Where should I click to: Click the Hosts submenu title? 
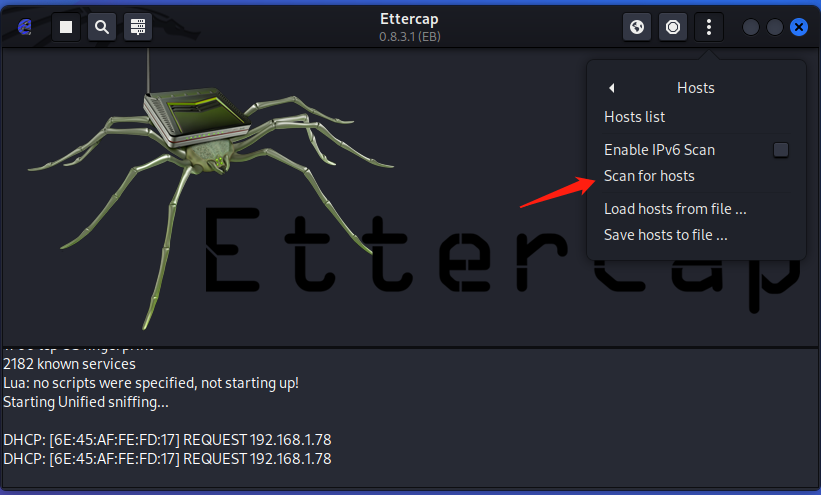pyautogui.click(x=696, y=88)
